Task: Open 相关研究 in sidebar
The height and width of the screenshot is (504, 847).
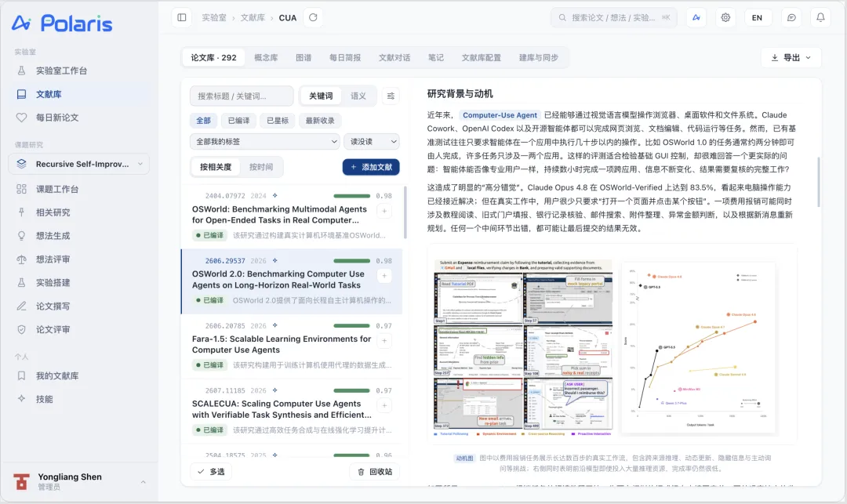Action: [x=79, y=212]
